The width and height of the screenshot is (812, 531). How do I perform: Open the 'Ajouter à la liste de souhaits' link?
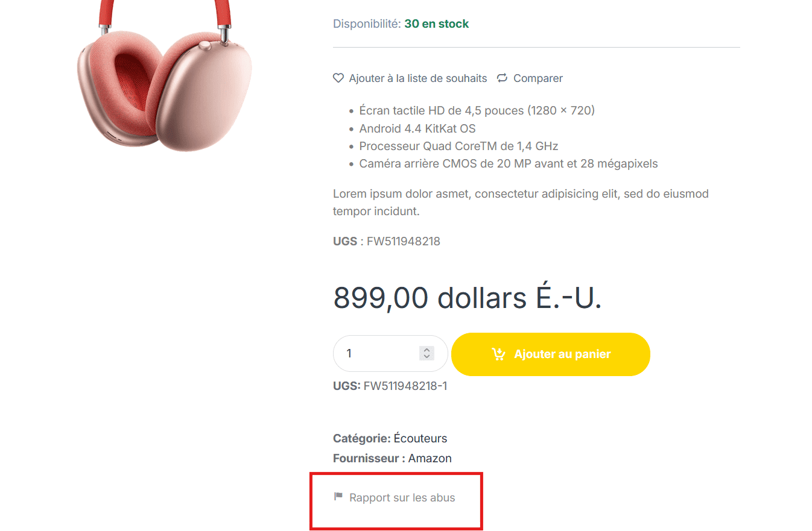[417, 78]
